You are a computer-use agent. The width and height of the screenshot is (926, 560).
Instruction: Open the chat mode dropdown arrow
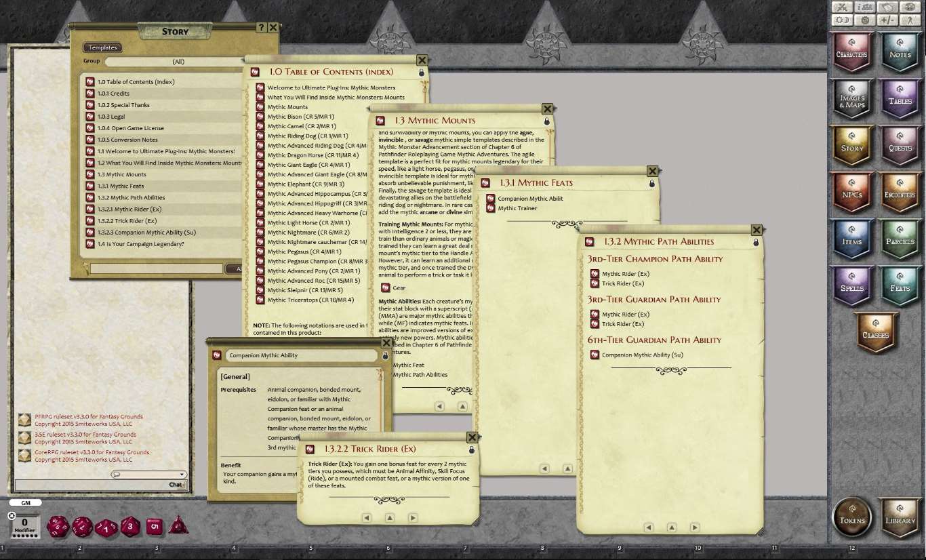(x=182, y=475)
